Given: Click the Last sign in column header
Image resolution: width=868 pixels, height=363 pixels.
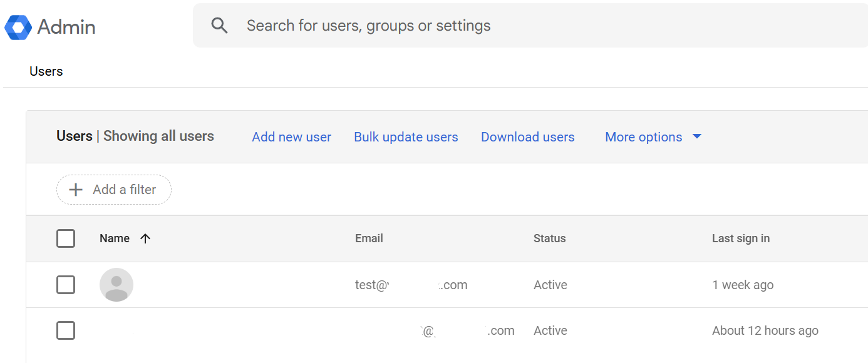Looking at the screenshot, I should (740, 238).
